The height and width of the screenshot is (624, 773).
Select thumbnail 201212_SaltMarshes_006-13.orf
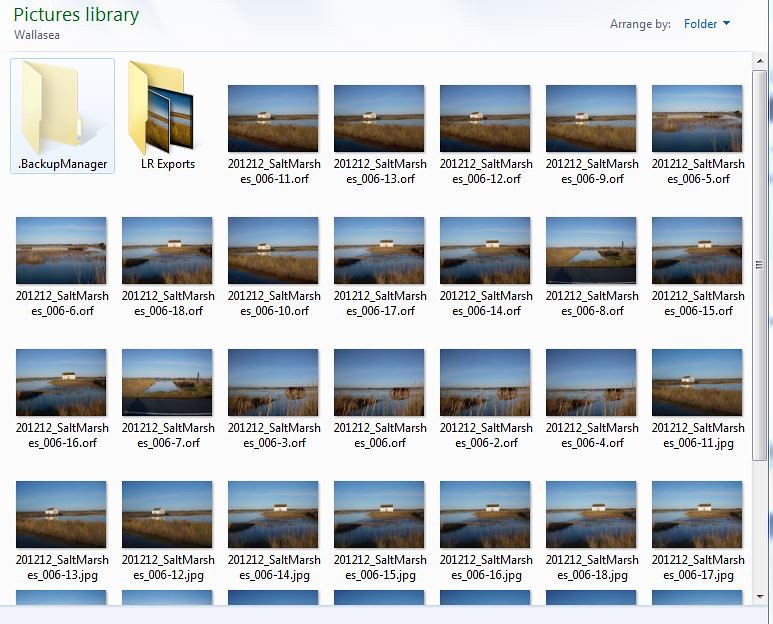379,118
